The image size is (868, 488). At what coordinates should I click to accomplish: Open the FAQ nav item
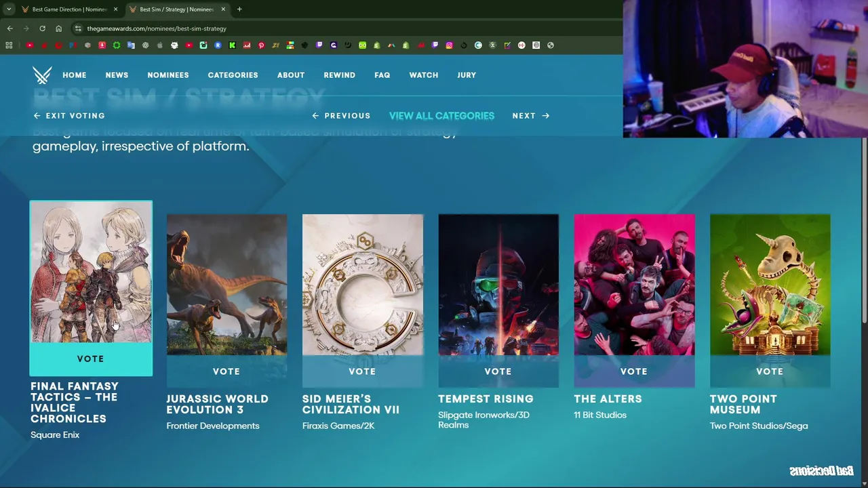click(x=382, y=75)
